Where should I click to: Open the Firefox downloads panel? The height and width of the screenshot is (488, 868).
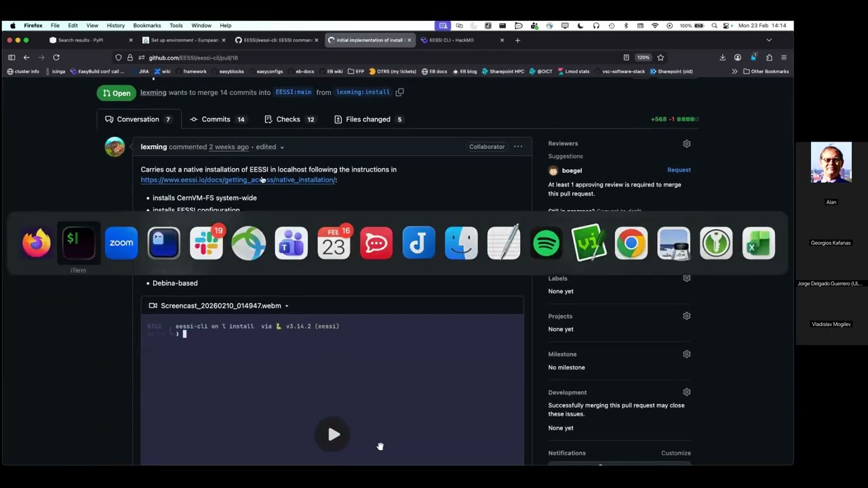723,58
